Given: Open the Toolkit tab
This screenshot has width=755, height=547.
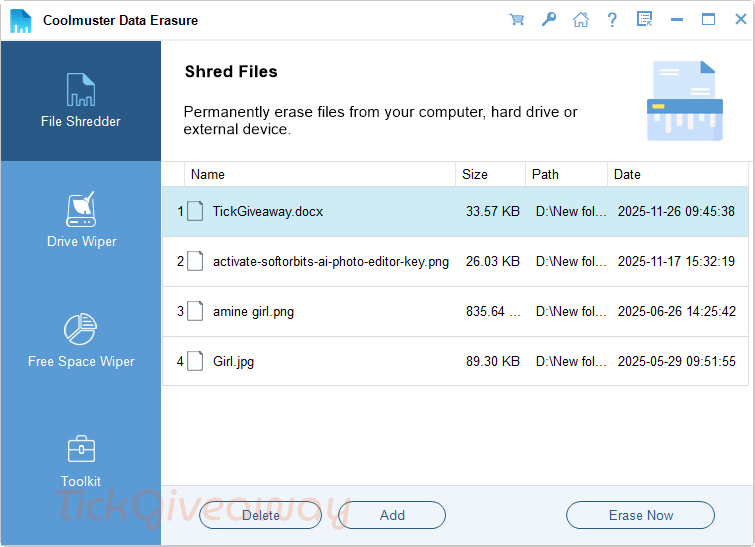Looking at the screenshot, I should click(x=81, y=461).
